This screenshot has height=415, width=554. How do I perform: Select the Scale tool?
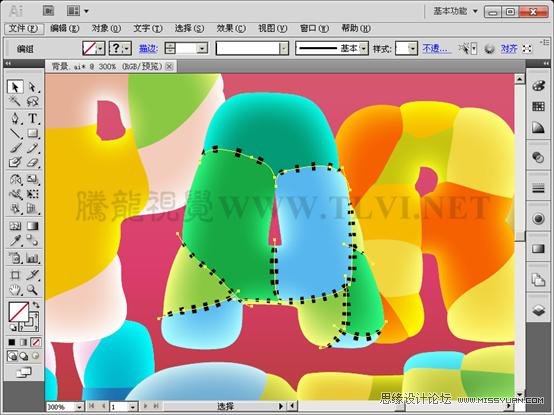(32, 179)
